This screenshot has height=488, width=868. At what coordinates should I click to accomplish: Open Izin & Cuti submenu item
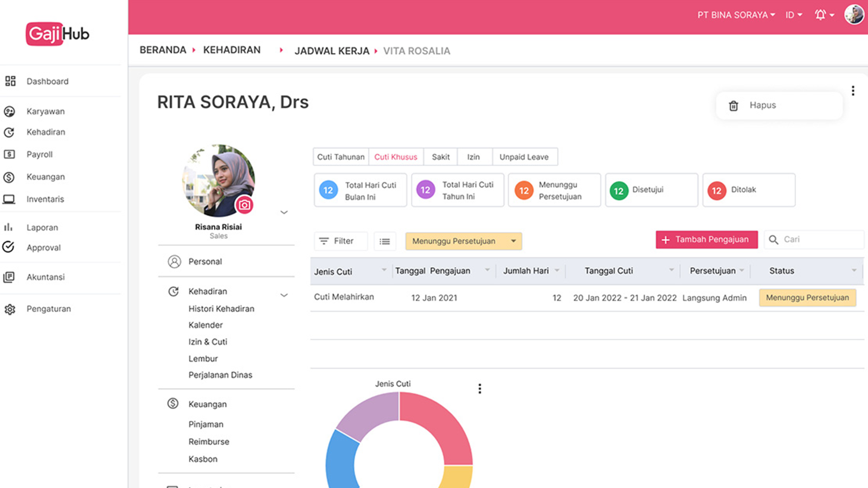tap(208, 342)
